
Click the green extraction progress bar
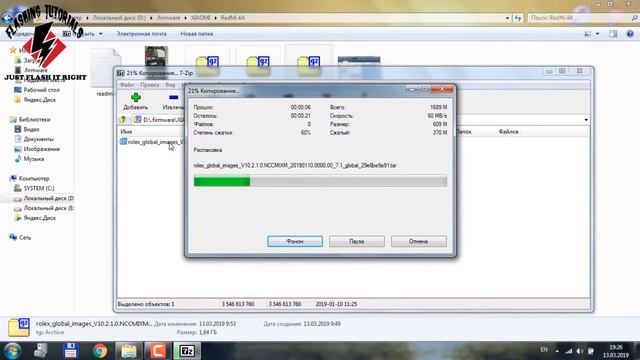(x=320, y=181)
